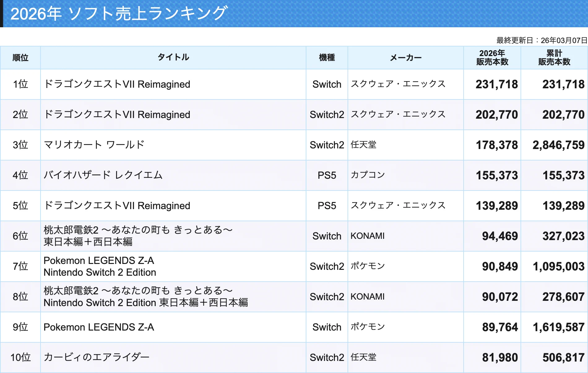Image resolution: width=588 pixels, height=373 pixels.
Task: Click the 81,980 sales value
Action: tap(500, 358)
